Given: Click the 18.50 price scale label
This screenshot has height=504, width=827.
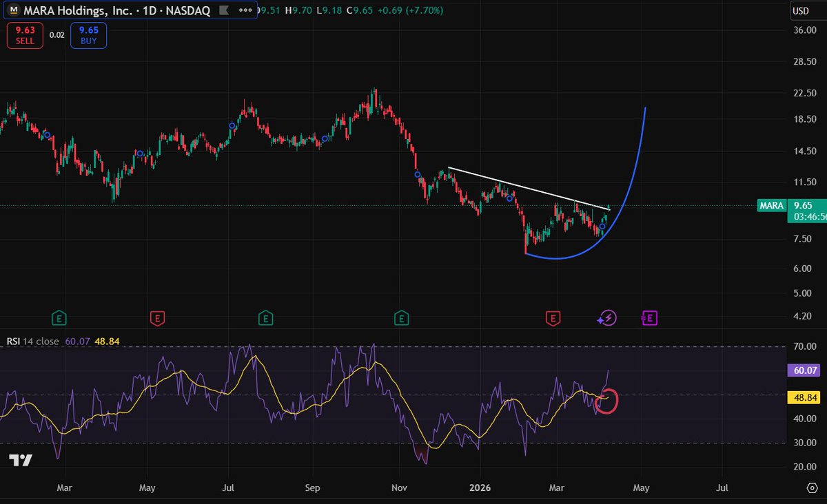Looking at the screenshot, I should pos(806,120).
